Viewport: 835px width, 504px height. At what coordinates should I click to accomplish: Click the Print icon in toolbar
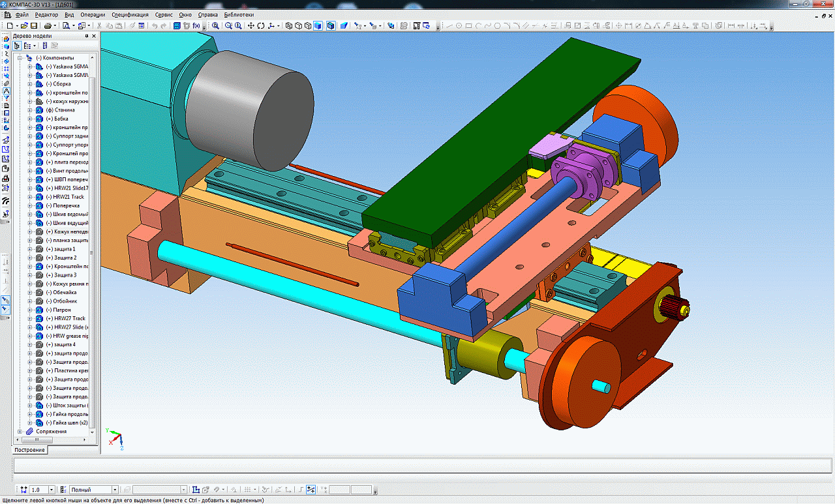(48, 25)
